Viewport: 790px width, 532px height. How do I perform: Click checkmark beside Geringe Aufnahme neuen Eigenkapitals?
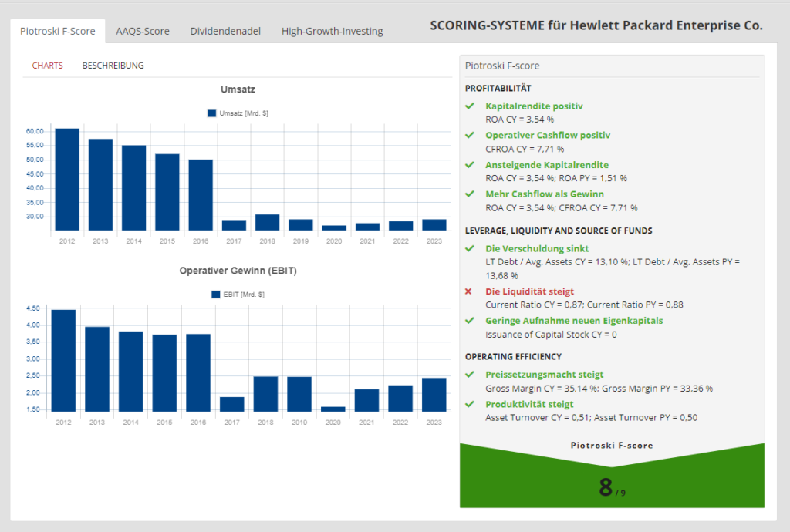pos(469,321)
